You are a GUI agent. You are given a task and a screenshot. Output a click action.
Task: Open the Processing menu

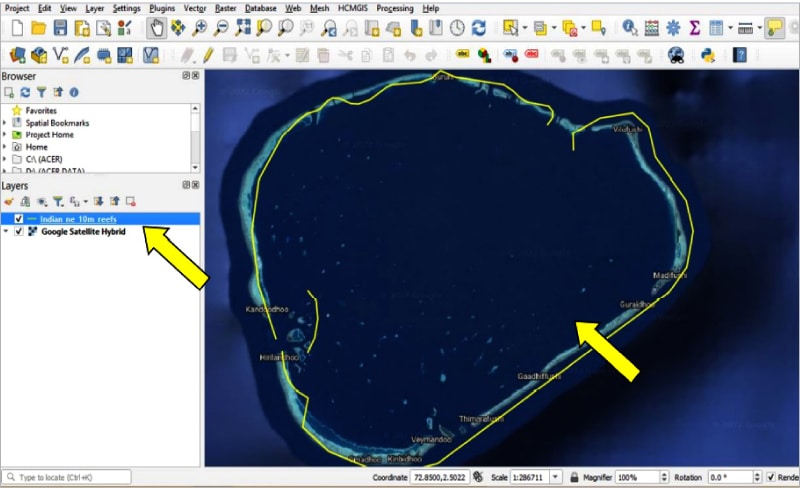coord(394,7)
